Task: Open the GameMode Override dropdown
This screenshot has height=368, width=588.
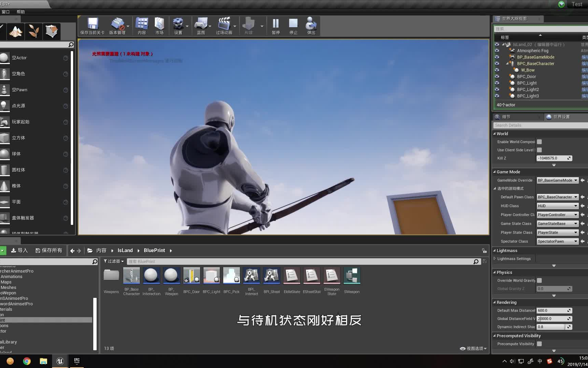Action: pyautogui.click(x=557, y=180)
